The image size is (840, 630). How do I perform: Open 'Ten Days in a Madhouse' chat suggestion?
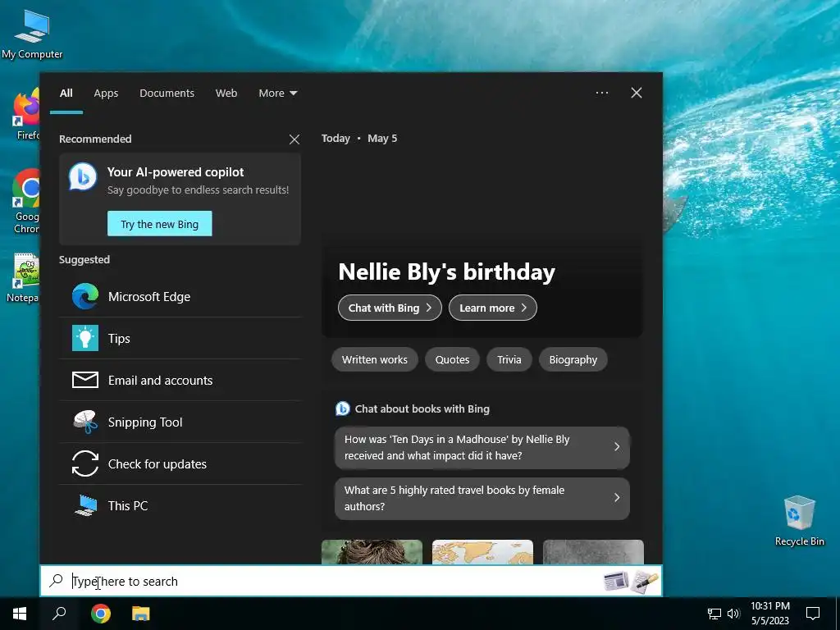click(482, 447)
